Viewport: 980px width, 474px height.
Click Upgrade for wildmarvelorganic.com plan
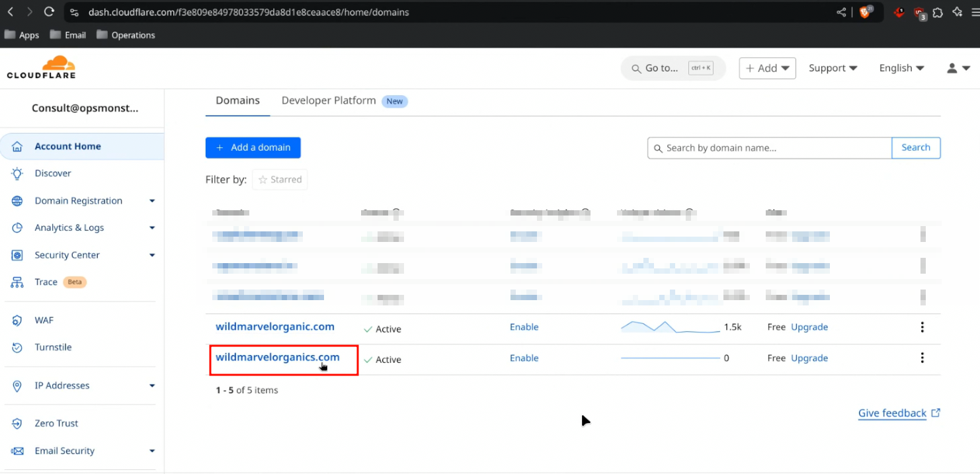(x=809, y=327)
